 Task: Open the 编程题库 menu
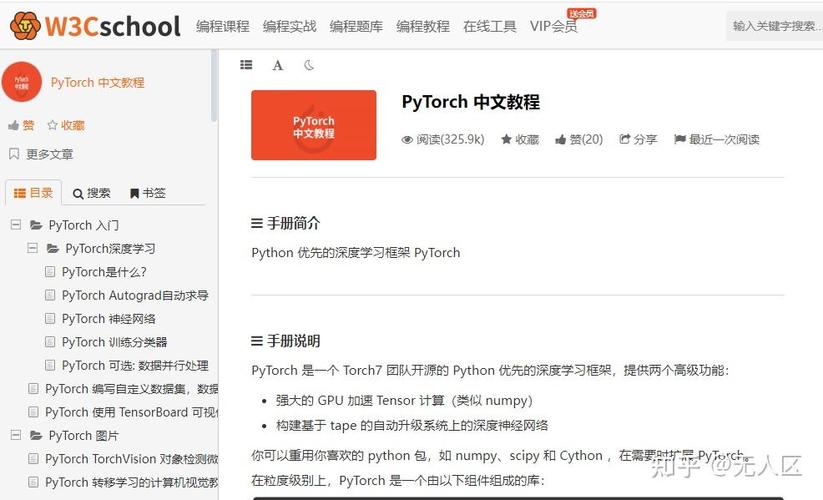(356, 26)
